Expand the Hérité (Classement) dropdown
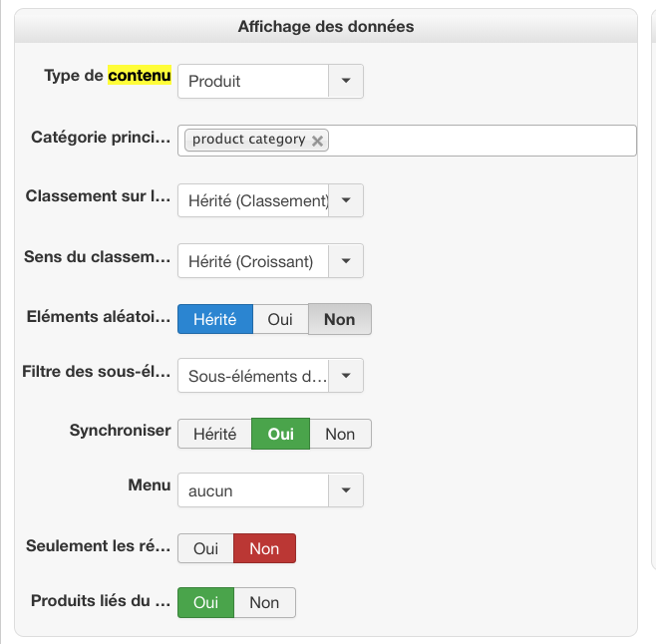The height and width of the screenshot is (644, 656). click(x=346, y=200)
